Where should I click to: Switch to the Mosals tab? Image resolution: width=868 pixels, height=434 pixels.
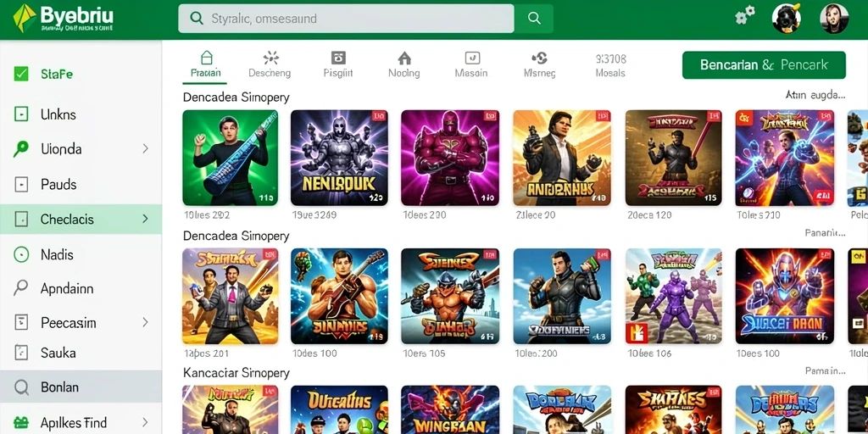tap(610, 64)
